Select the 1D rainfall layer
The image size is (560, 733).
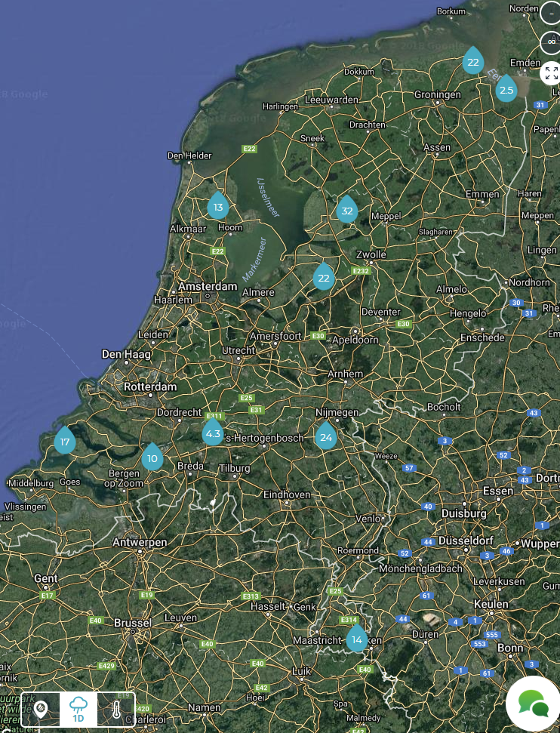[78, 710]
